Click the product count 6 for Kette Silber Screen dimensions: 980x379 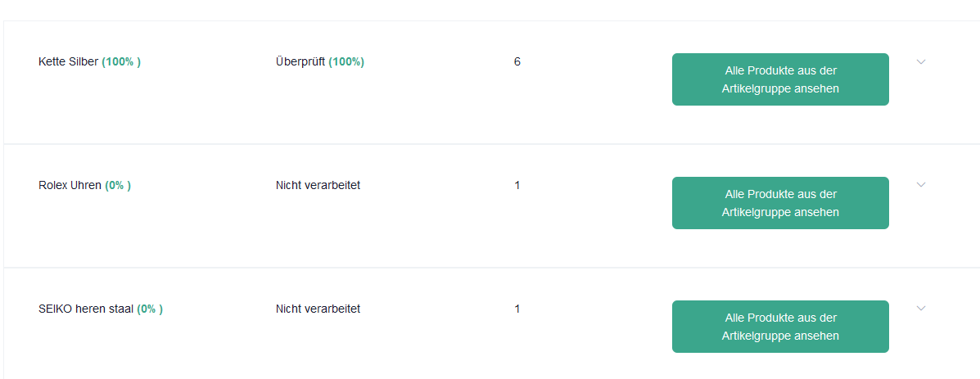[x=517, y=62]
